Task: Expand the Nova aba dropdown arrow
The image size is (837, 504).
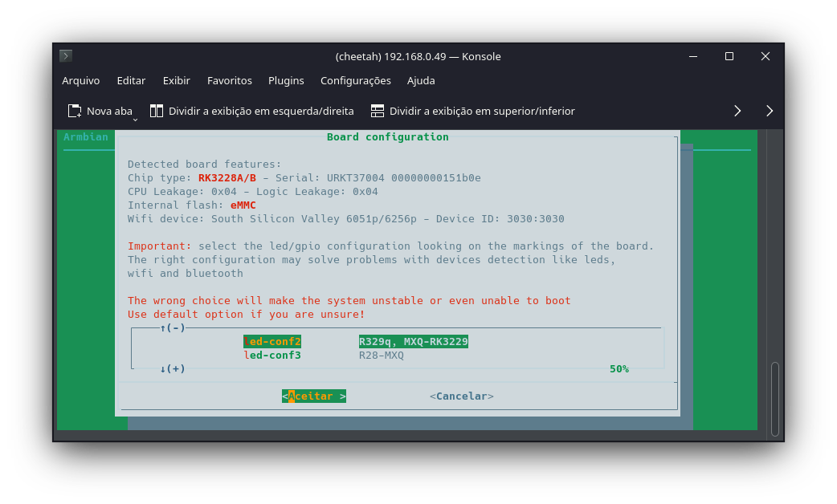Action: tap(136, 120)
